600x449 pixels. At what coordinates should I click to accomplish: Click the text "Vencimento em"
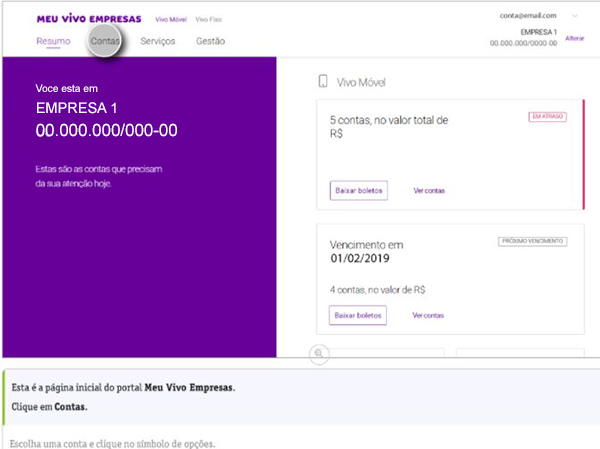(x=366, y=245)
